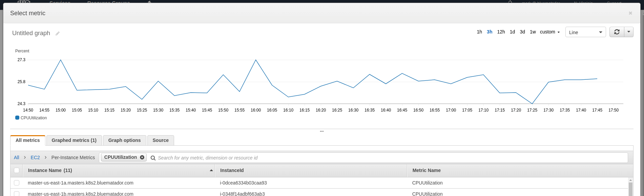This screenshot has width=644, height=196.
Task: Click the CPUUtilization legend color swatch
Action: (17, 118)
